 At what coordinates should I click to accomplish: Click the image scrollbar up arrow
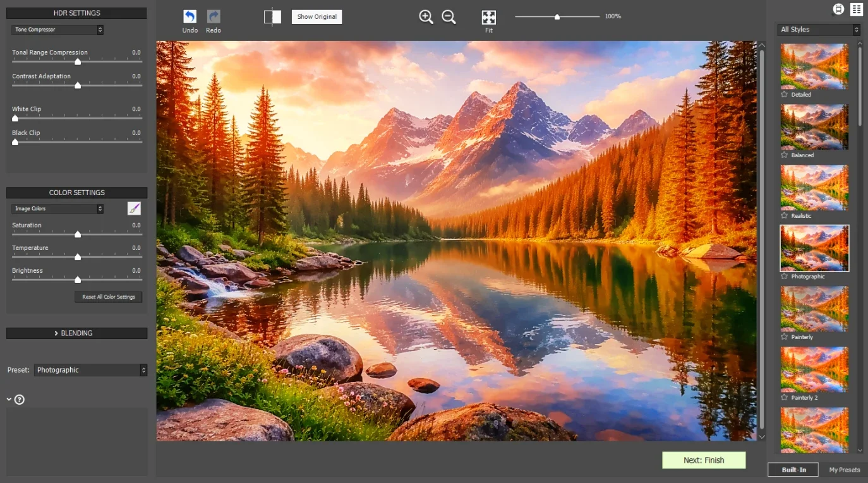(761, 45)
